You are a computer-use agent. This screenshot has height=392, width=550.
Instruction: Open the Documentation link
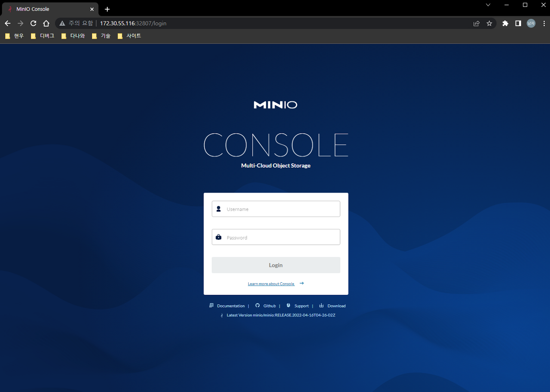(231, 306)
